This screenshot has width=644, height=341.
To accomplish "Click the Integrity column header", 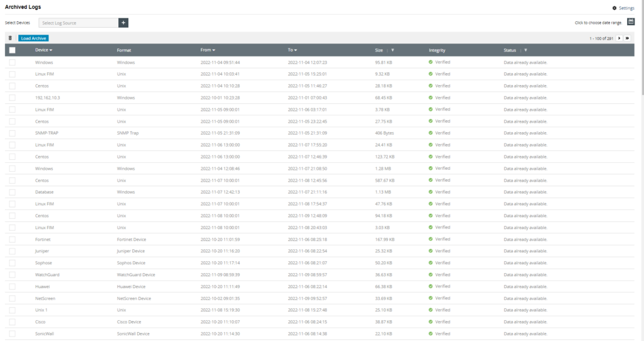I will [x=437, y=50].
